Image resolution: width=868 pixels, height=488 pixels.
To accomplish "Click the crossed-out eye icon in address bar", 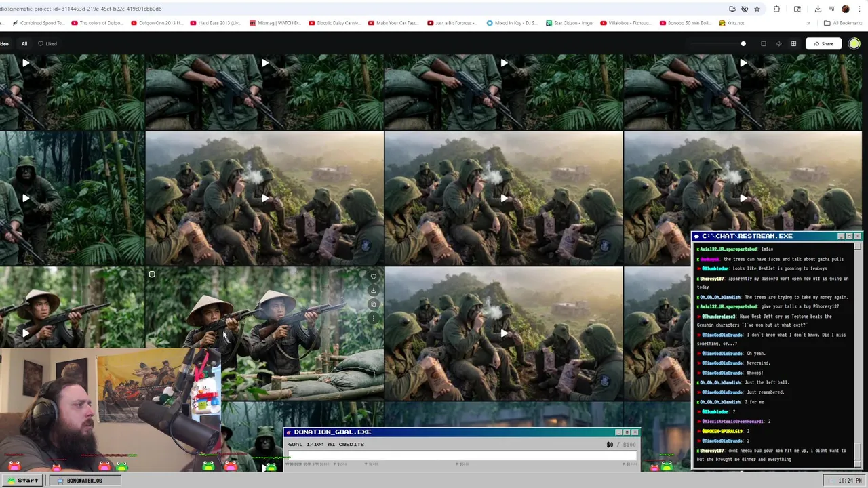I will 745,9.
